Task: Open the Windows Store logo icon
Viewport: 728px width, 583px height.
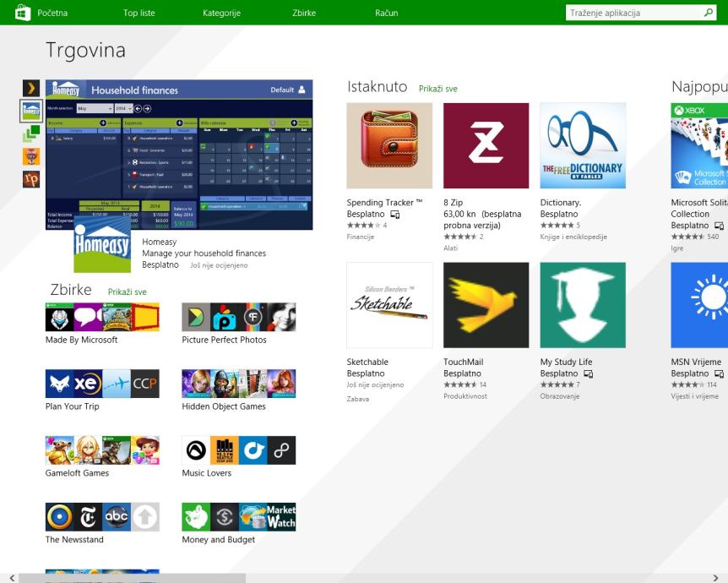Action: 22,12
